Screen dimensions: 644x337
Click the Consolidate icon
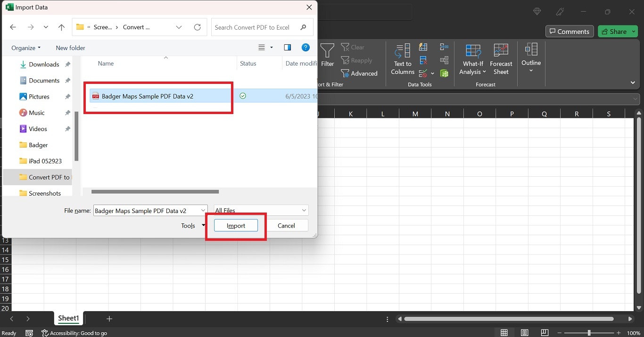click(444, 47)
